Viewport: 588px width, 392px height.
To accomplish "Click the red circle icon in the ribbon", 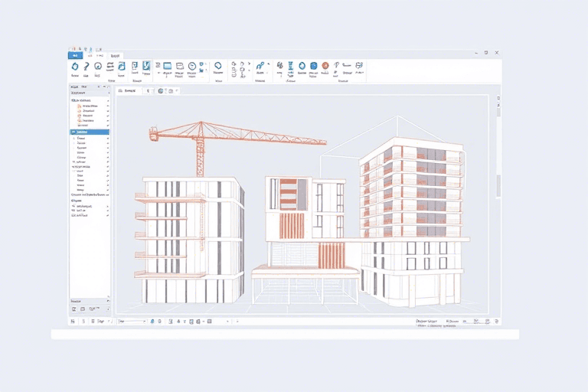I will click(x=325, y=66).
